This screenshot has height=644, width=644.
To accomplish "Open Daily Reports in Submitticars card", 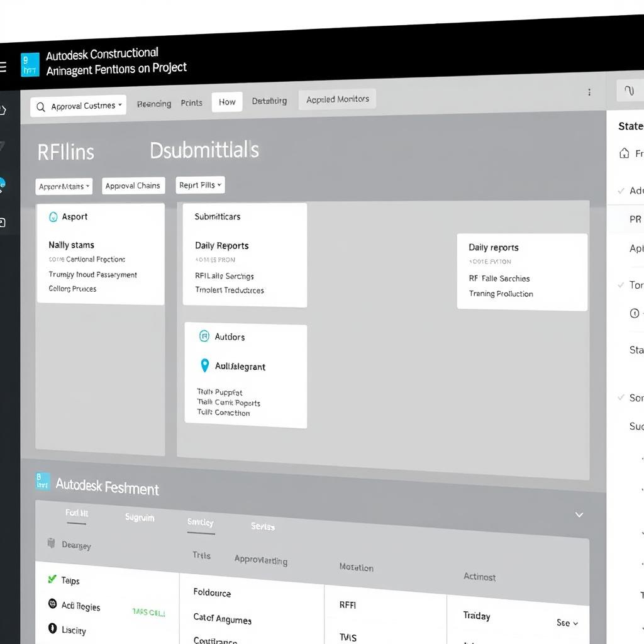I will tap(222, 246).
